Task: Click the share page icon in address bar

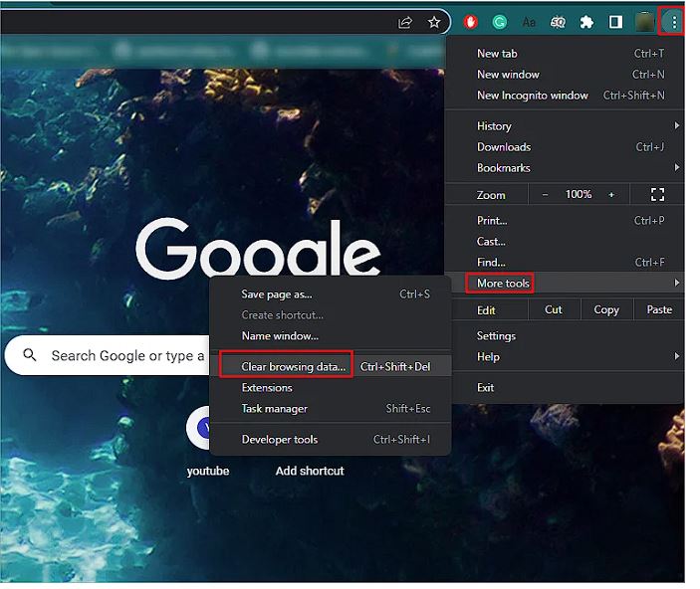Action: point(405,22)
